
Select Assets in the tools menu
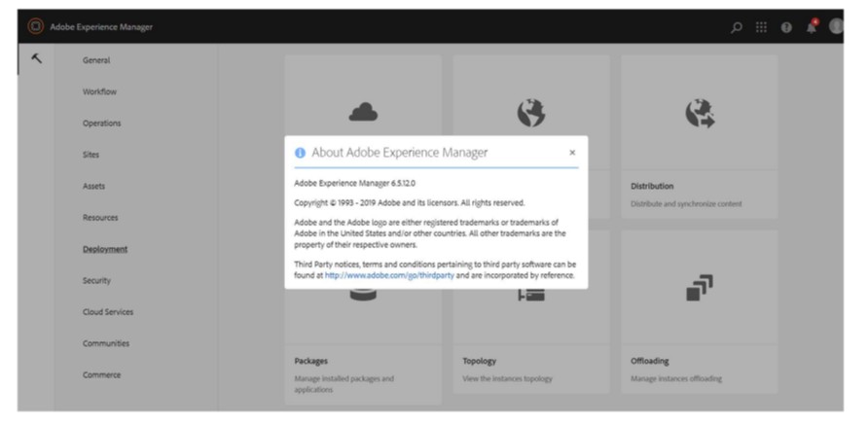tap(93, 187)
